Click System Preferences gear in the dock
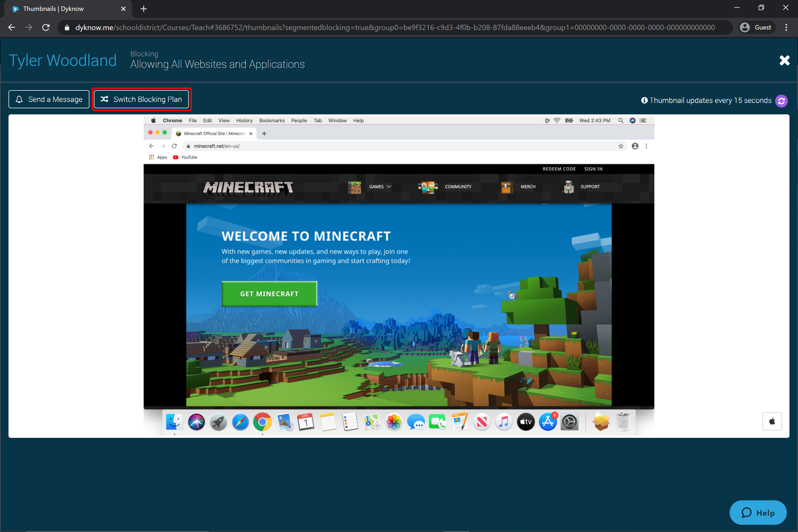 [570, 422]
